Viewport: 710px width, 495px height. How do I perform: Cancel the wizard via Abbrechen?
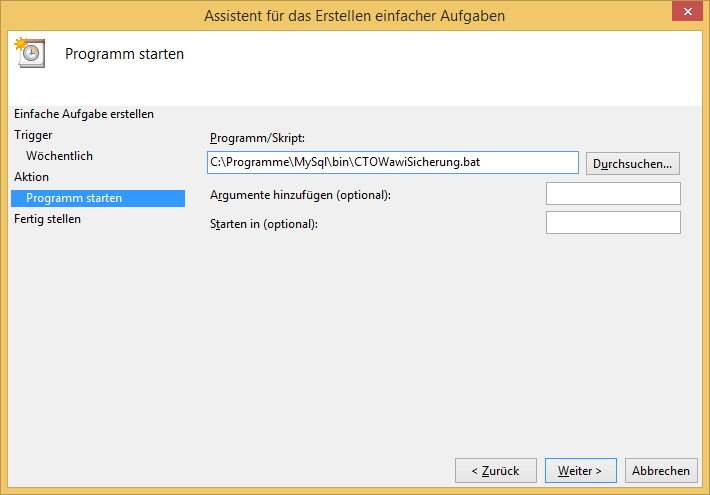point(661,470)
